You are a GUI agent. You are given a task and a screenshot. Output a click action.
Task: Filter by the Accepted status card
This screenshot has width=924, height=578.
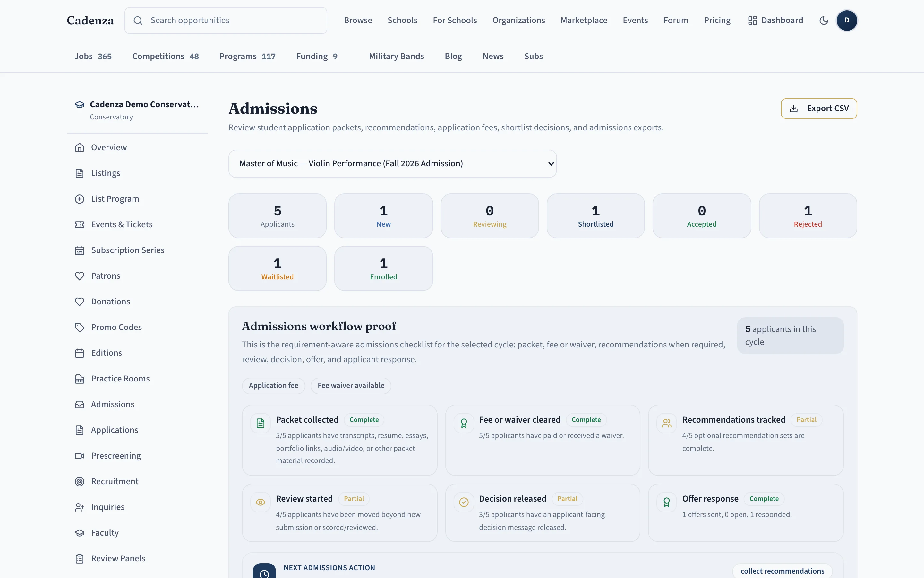[701, 215]
